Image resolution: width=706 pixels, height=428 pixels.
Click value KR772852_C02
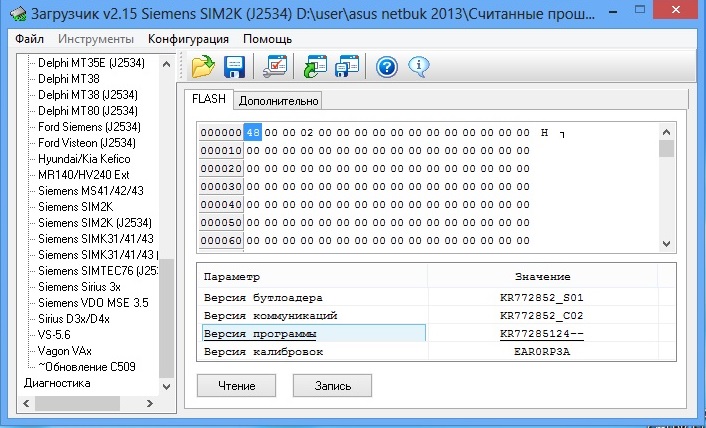pyautogui.click(x=542, y=315)
